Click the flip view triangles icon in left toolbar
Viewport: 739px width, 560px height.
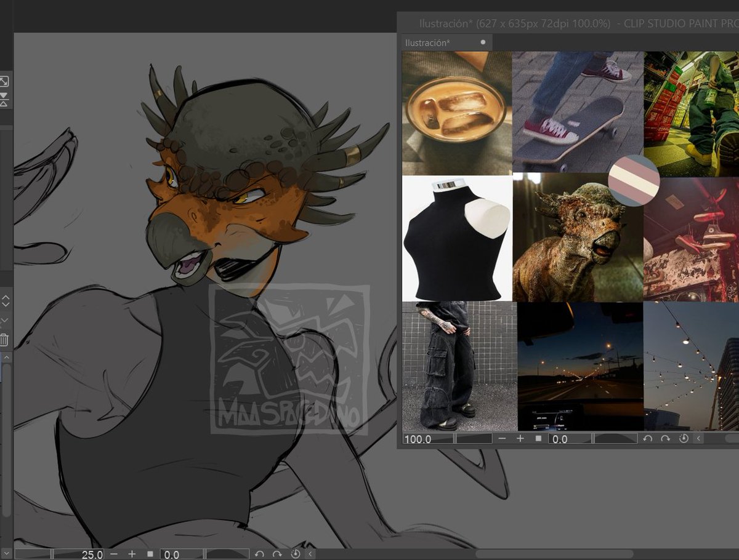(x=5, y=98)
